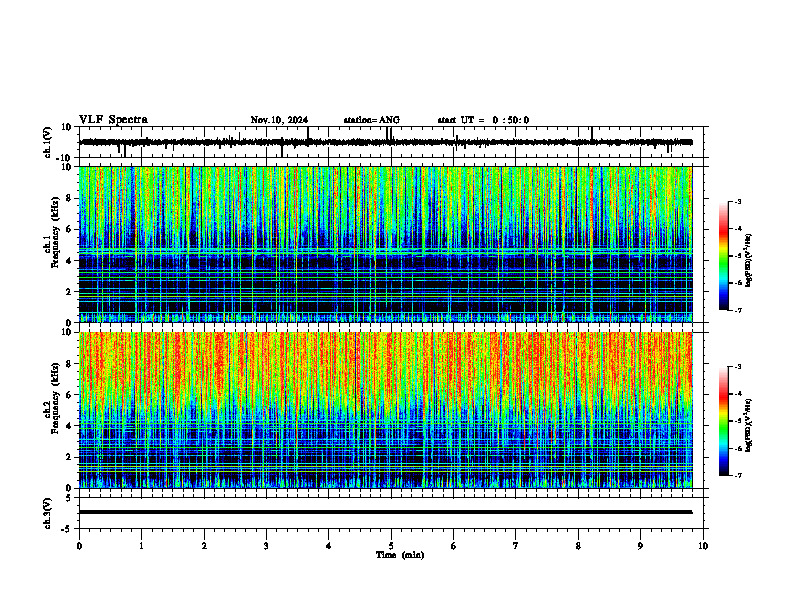Click the ch.1 spectrogram plot
The width and height of the screenshot is (792, 612).
(385, 244)
